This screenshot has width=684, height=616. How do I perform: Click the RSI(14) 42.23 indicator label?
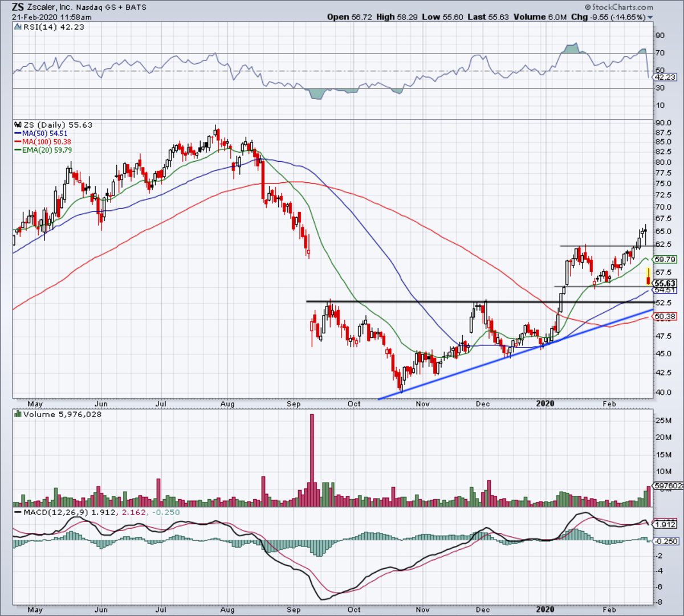click(x=52, y=27)
